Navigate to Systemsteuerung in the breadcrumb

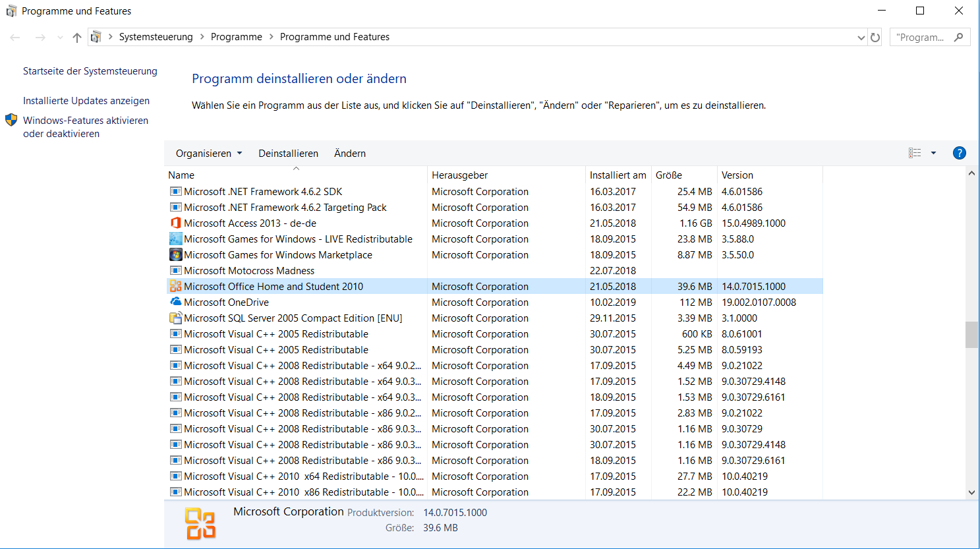pos(156,37)
